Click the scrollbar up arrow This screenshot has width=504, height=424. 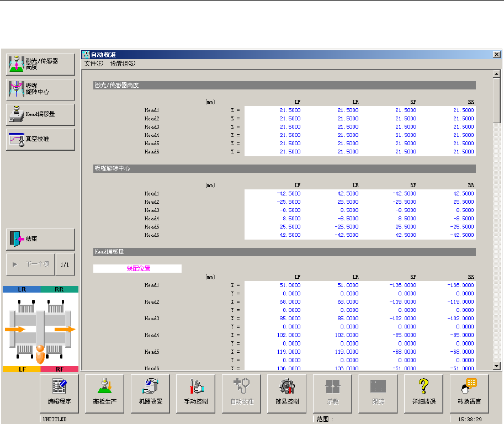click(x=497, y=74)
